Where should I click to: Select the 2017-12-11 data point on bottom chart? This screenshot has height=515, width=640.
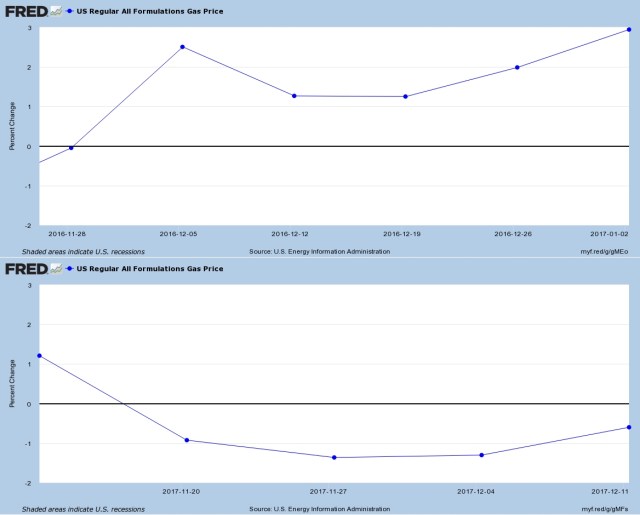click(629, 428)
